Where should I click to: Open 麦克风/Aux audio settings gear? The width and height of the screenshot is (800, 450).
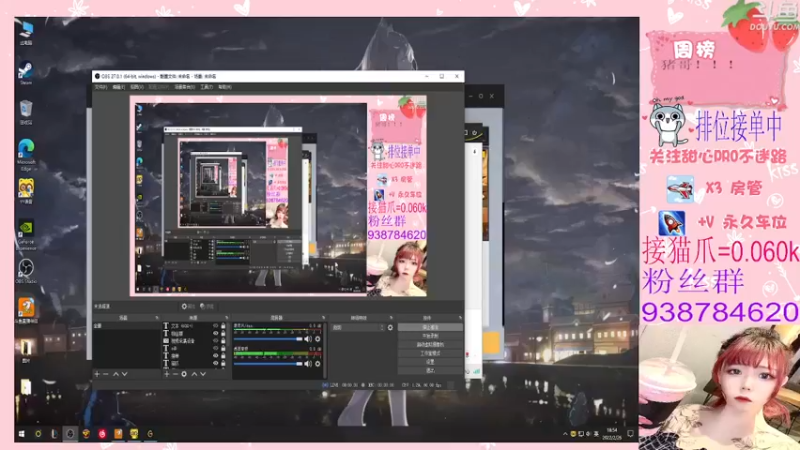pos(318,339)
